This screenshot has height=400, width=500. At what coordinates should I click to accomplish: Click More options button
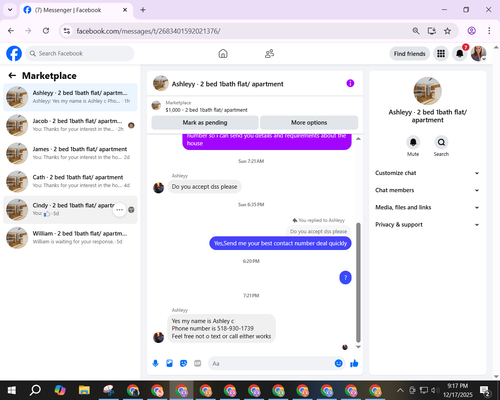tap(309, 122)
